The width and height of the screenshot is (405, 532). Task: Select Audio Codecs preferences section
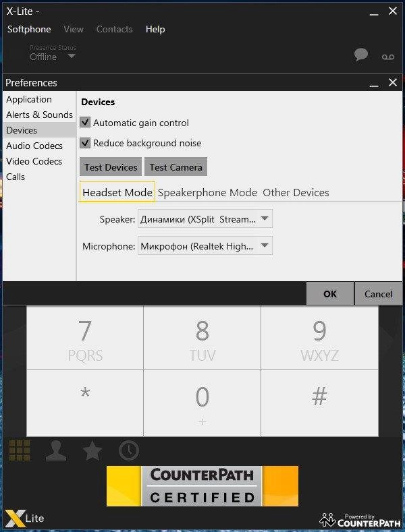pos(39,146)
